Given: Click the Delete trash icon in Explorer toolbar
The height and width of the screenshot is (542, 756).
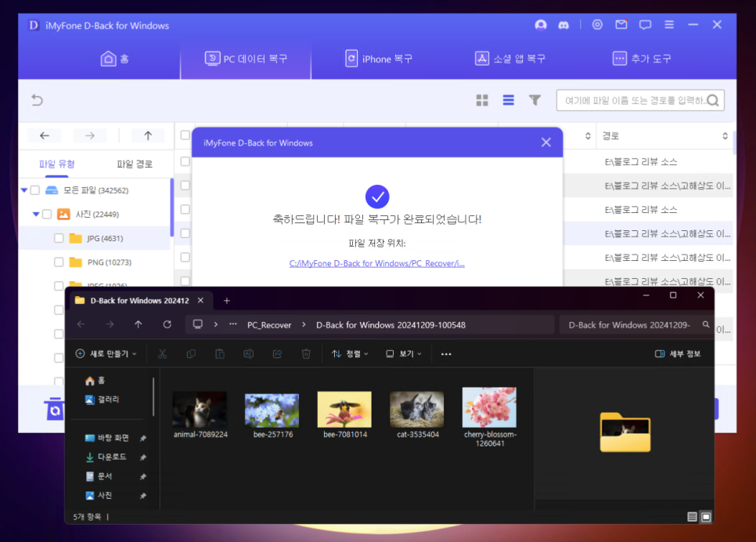Looking at the screenshot, I should [306, 354].
